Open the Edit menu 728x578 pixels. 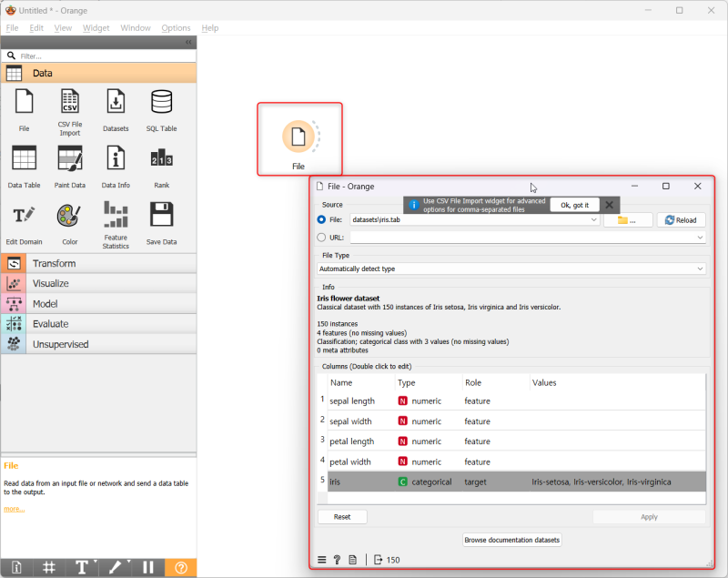[36, 28]
